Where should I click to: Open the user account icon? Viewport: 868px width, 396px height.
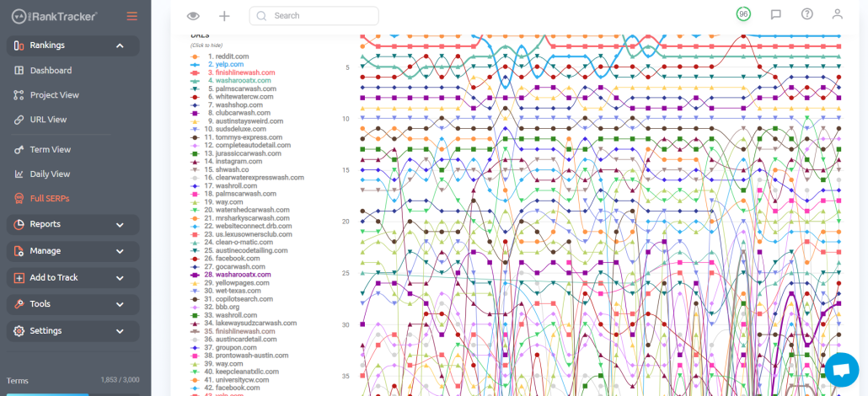tap(838, 14)
